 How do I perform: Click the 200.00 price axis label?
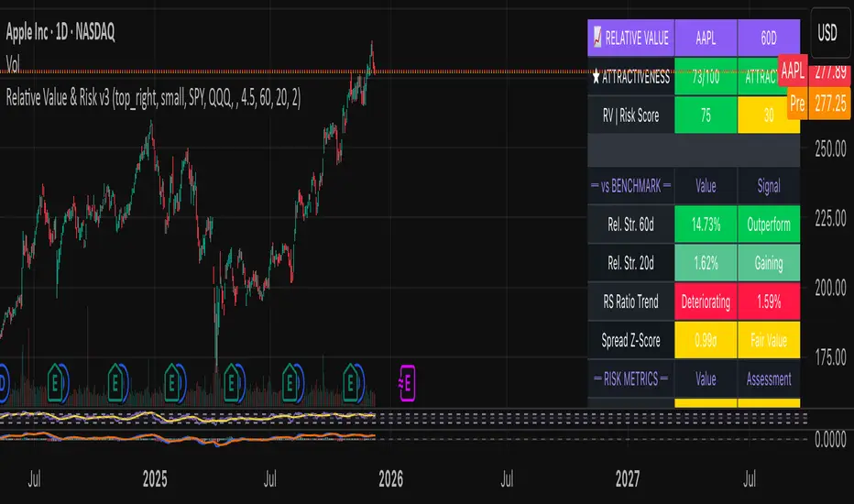tap(830, 288)
